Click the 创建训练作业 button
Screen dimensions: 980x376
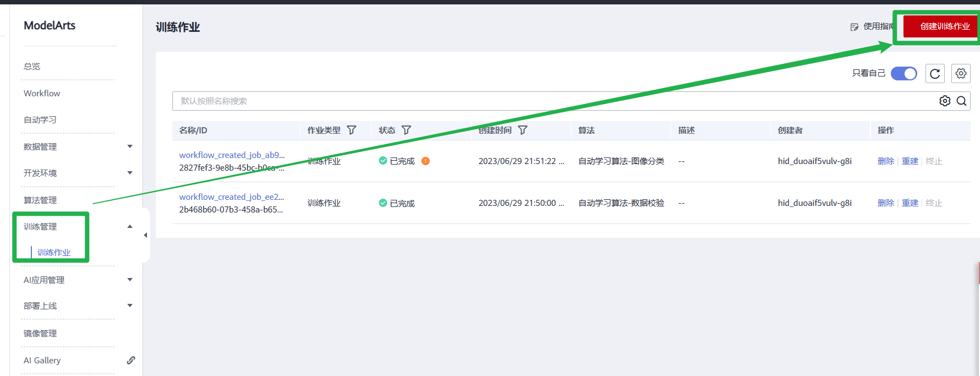click(x=940, y=26)
